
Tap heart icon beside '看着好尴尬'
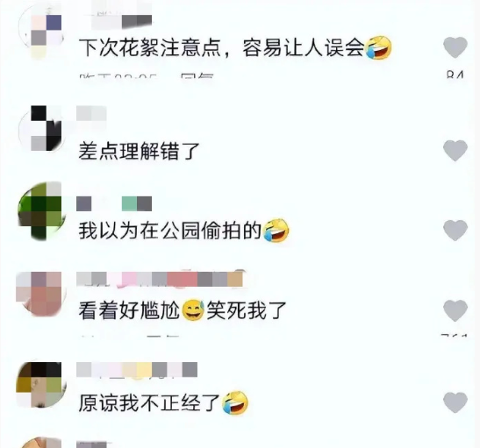(455, 310)
